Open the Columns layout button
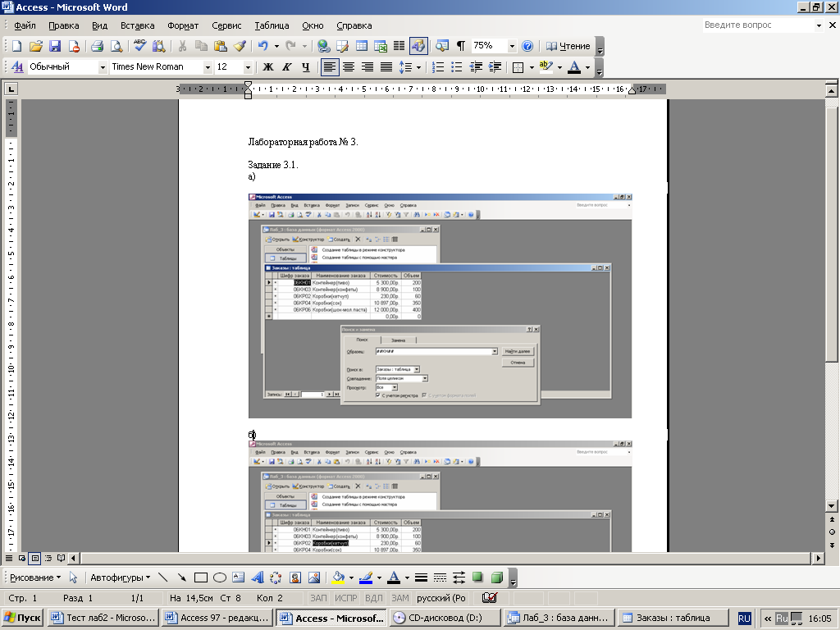 coord(399,46)
